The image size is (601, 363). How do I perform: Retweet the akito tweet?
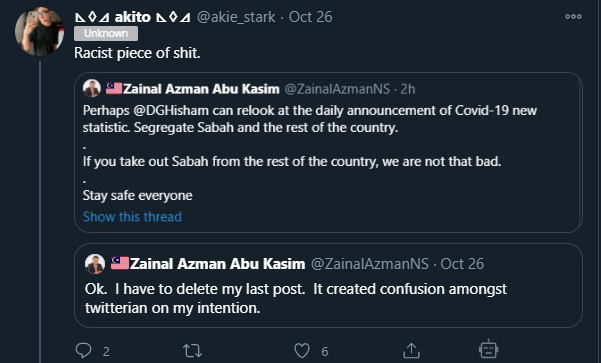pos(192,350)
